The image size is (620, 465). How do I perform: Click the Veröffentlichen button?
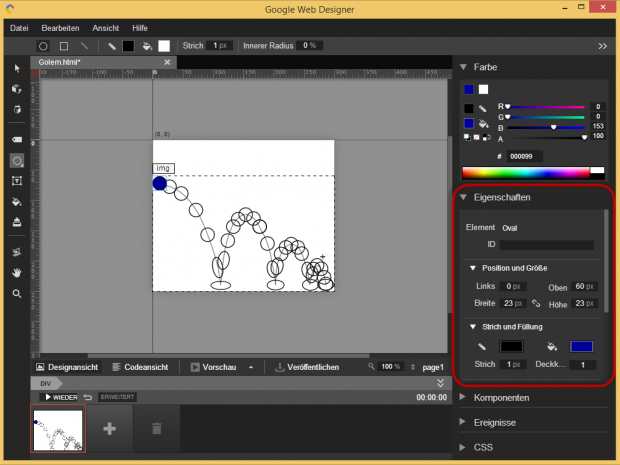click(x=307, y=367)
